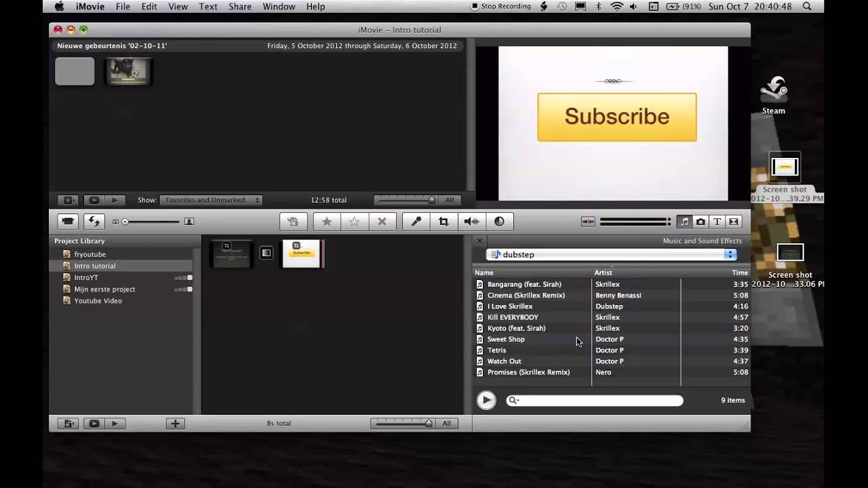Sort songs by Time column
The height and width of the screenshot is (488, 868).
pyautogui.click(x=715, y=272)
